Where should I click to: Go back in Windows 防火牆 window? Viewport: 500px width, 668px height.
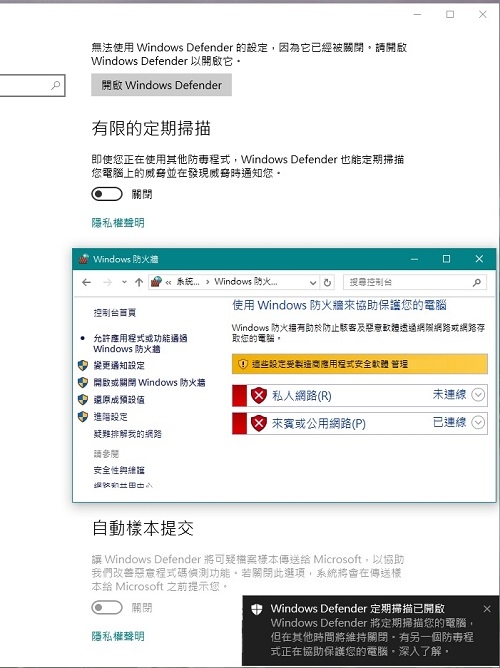pyautogui.click(x=86, y=282)
